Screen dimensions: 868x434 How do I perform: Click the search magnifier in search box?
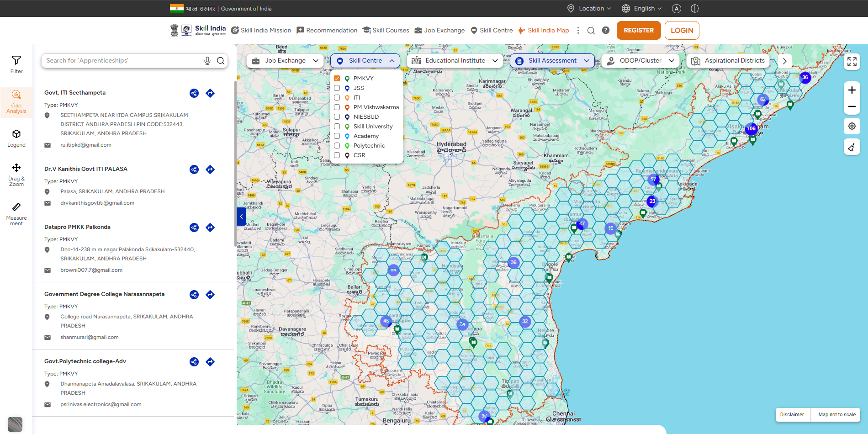pyautogui.click(x=221, y=61)
